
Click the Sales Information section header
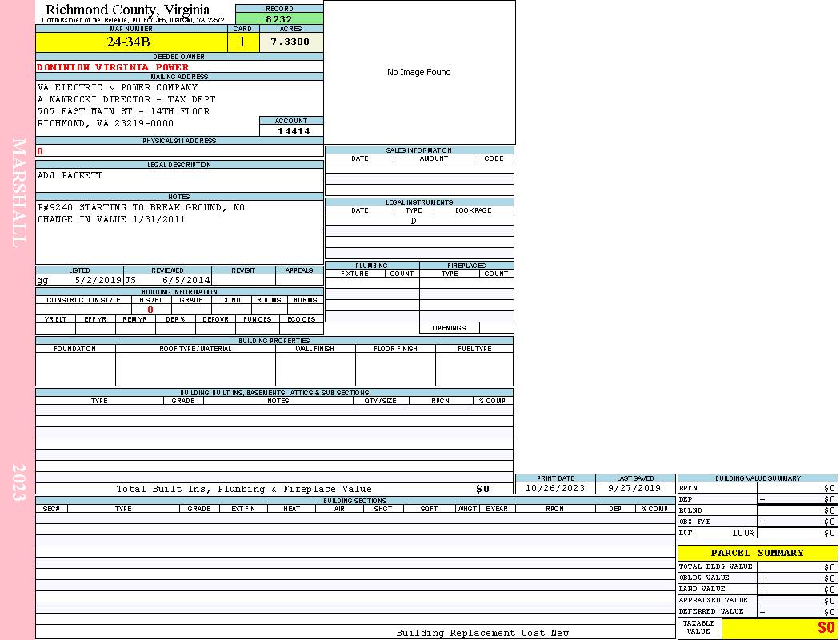point(418,150)
